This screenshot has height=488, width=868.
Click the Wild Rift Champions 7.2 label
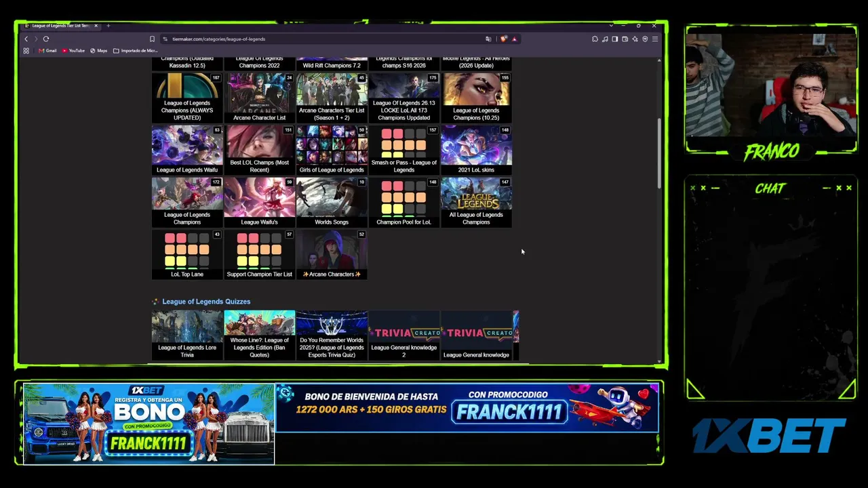332,66
